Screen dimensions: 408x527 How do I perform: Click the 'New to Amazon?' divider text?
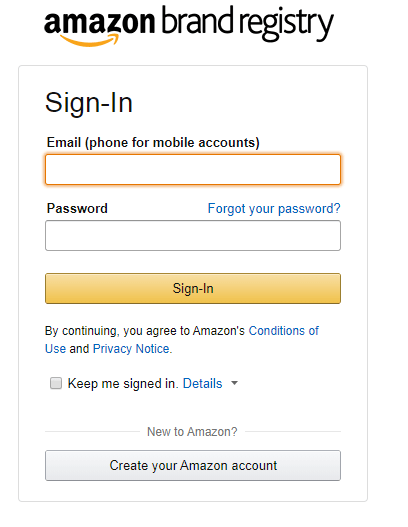(192, 432)
